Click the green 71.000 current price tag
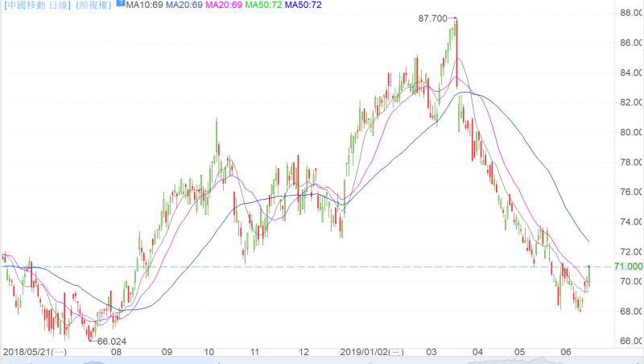This screenshot has height=364, width=644. 627,267
